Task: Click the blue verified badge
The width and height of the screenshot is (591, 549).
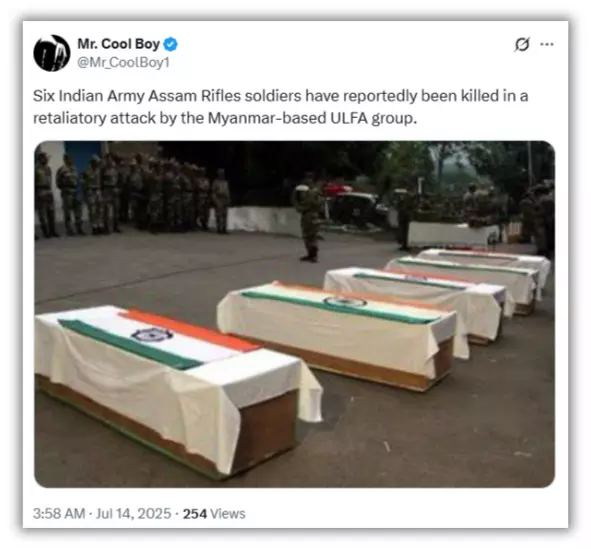Action: pos(171,44)
